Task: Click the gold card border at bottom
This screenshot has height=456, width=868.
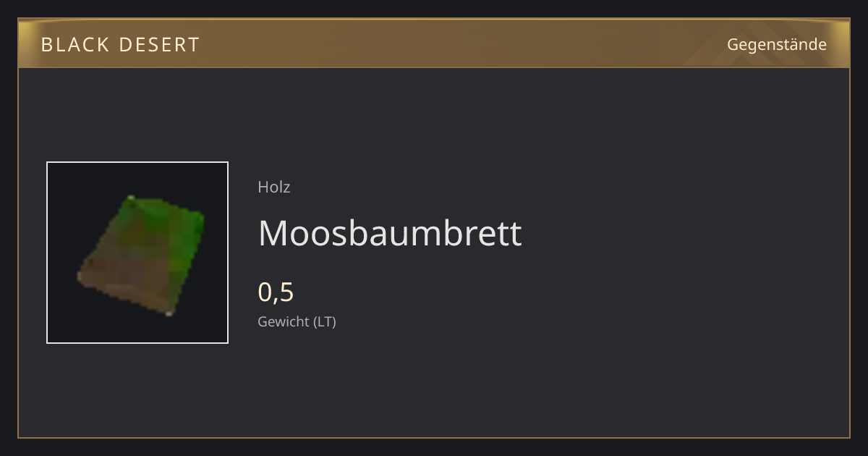Action: [x=434, y=437]
